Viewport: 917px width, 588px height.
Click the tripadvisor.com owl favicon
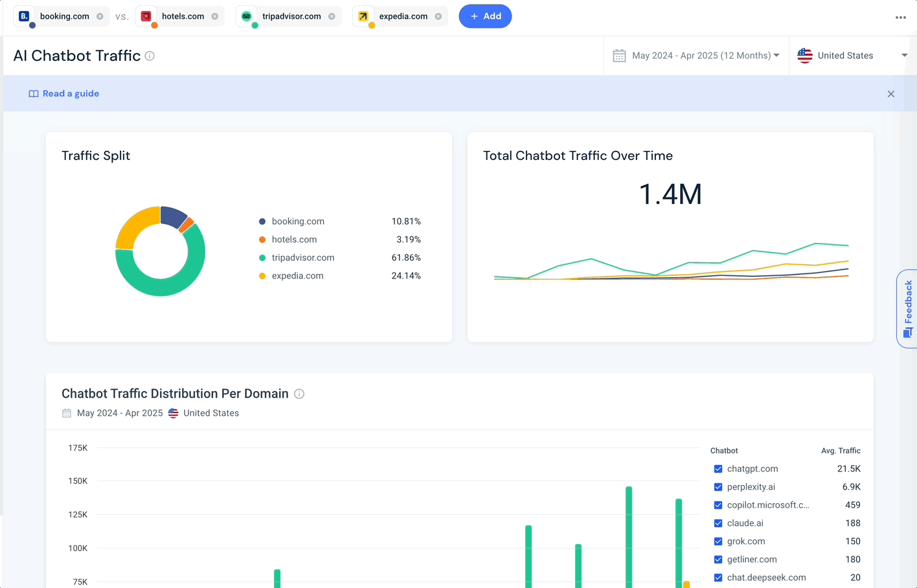[x=247, y=16]
